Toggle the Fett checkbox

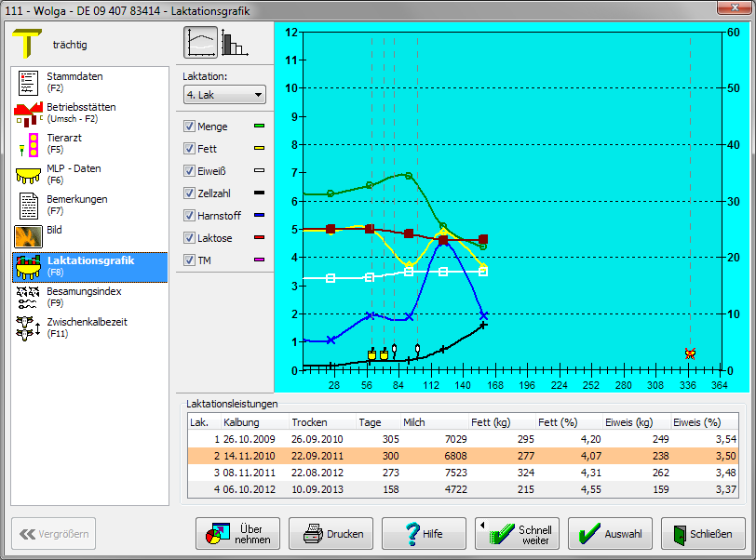coord(189,149)
